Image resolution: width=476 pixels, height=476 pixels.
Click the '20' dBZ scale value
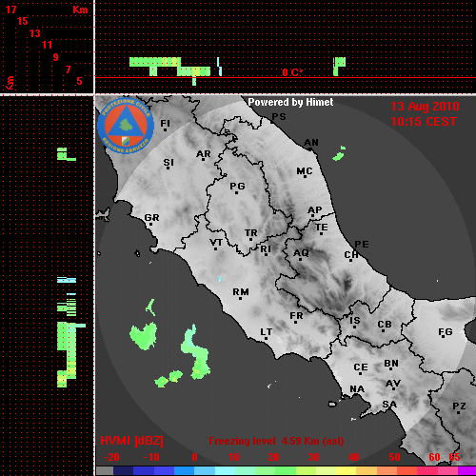coord(273,457)
